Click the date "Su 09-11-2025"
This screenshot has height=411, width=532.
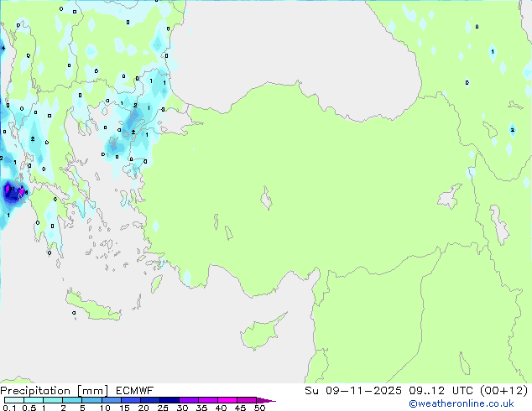tap(353, 391)
